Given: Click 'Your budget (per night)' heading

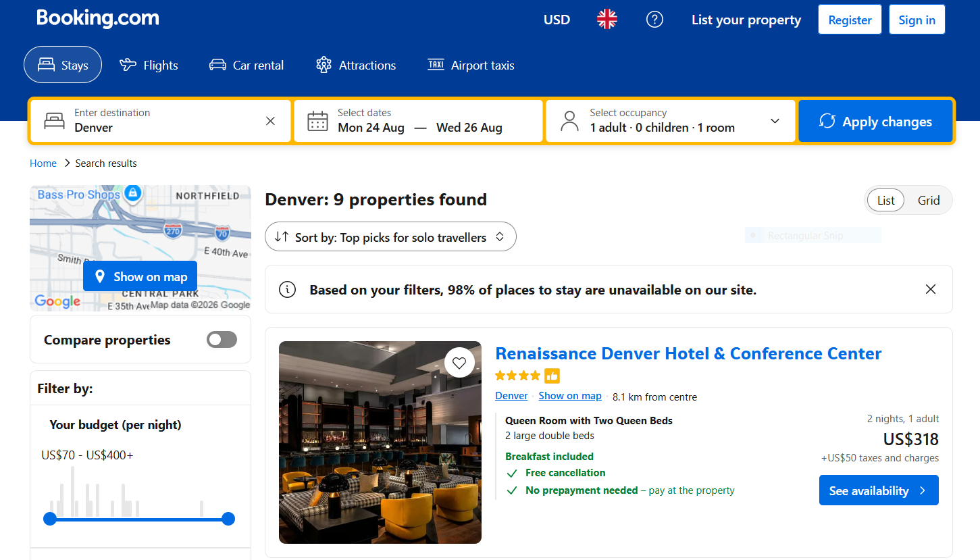Looking at the screenshot, I should [x=115, y=425].
